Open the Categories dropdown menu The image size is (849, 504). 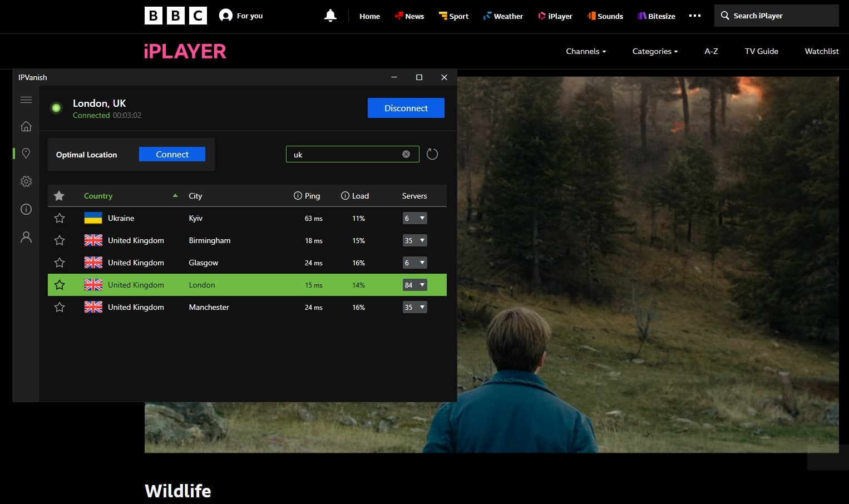(x=655, y=51)
